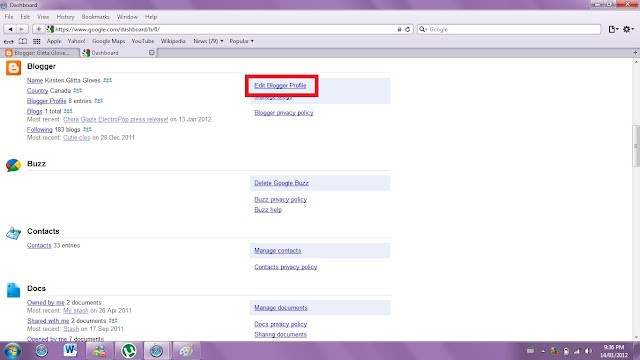Open Top Sites grid icon
Screen dimensions: 640x360
[37, 41]
